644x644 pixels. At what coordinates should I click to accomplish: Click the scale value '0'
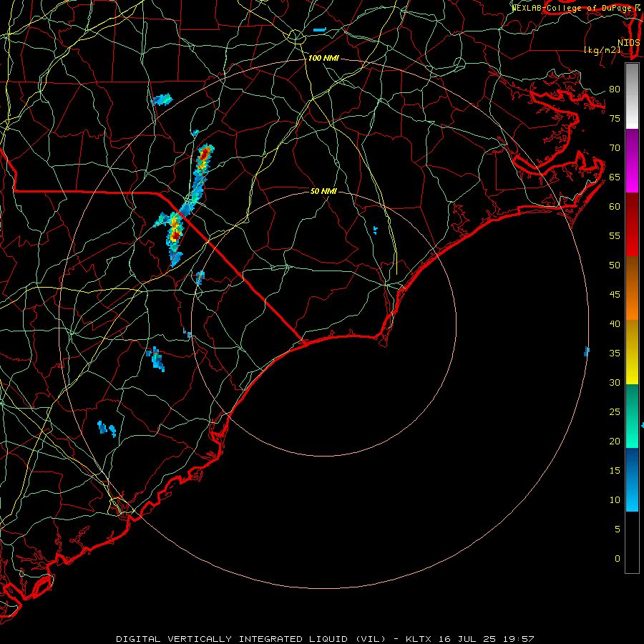tap(618, 559)
